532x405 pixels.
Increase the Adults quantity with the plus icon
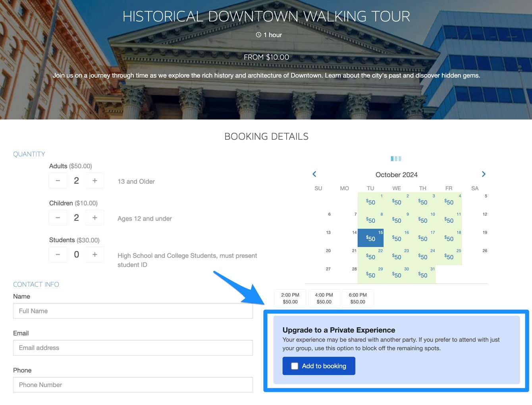point(94,180)
